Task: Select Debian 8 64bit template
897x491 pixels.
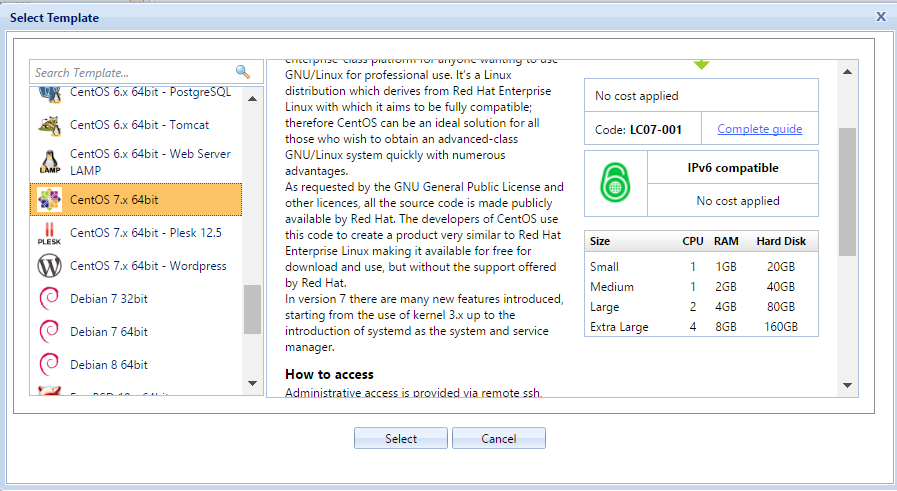Action: coord(136,365)
